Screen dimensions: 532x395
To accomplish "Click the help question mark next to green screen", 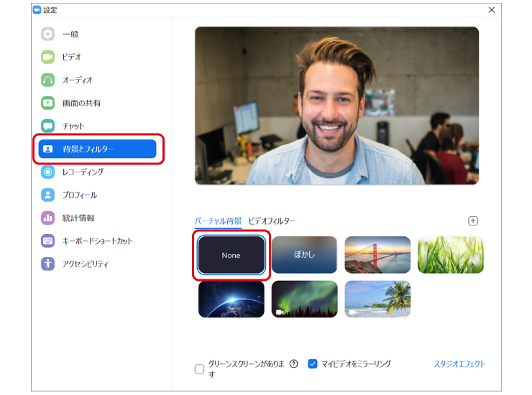I will 294,364.
